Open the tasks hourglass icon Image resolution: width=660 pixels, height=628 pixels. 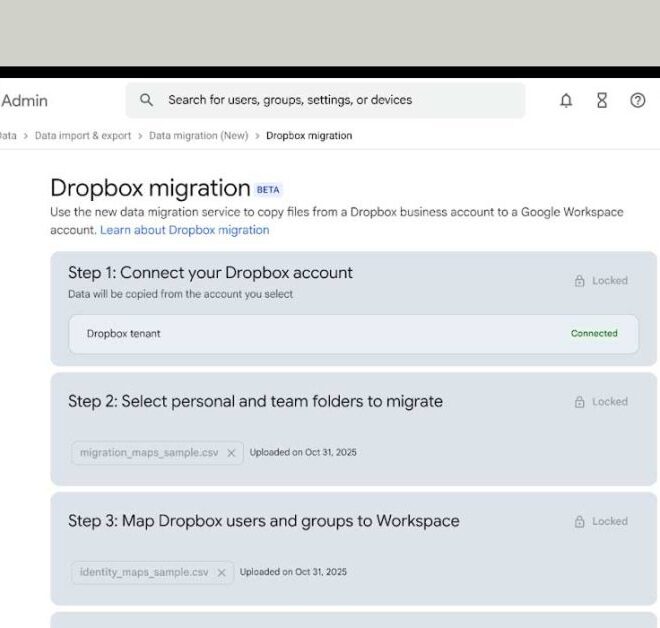(602, 100)
